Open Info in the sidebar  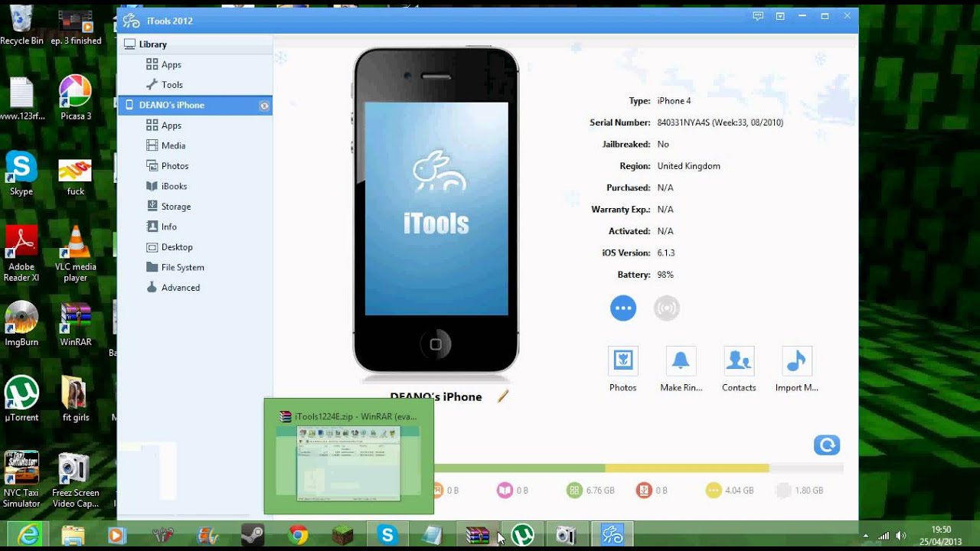click(168, 227)
